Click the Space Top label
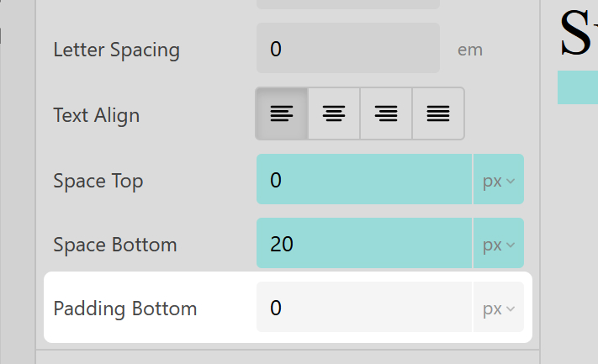Screen dimensions: 598x364 (x=98, y=181)
